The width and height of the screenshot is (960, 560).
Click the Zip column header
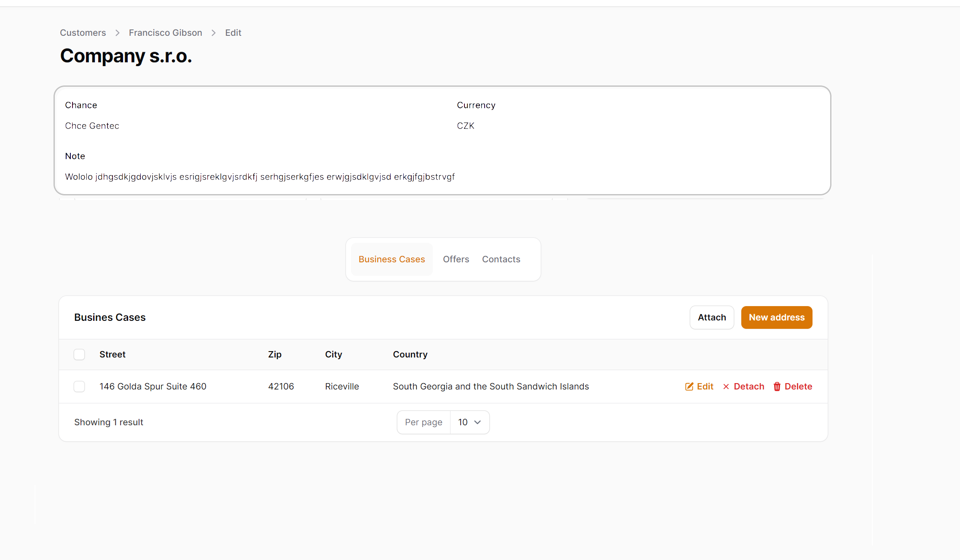[275, 355]
